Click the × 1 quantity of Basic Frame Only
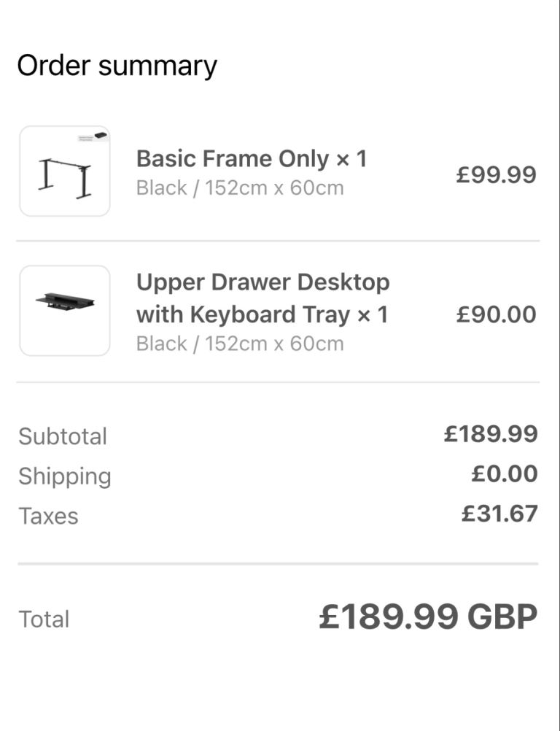This screenshot has height=731, width=560. point(351,158)
